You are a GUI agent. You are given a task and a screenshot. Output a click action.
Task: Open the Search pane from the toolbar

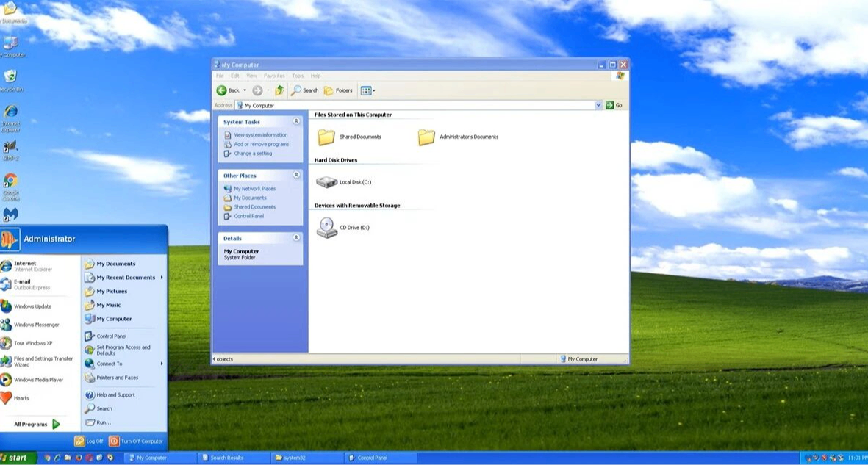point(305,90)
